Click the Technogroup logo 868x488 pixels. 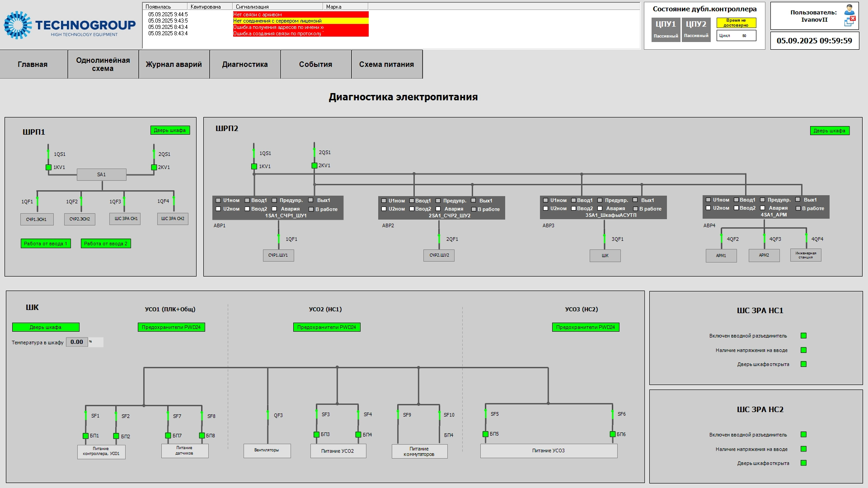70,26
